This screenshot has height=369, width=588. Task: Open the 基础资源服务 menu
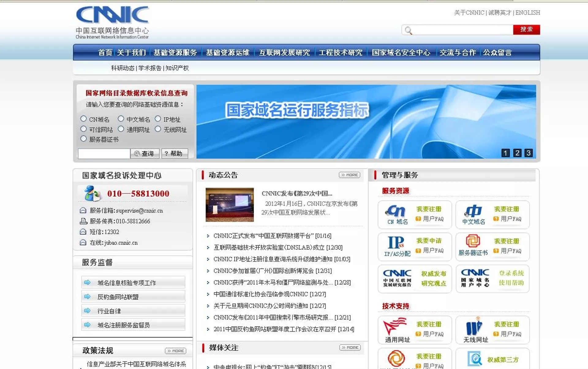[175, 52]
